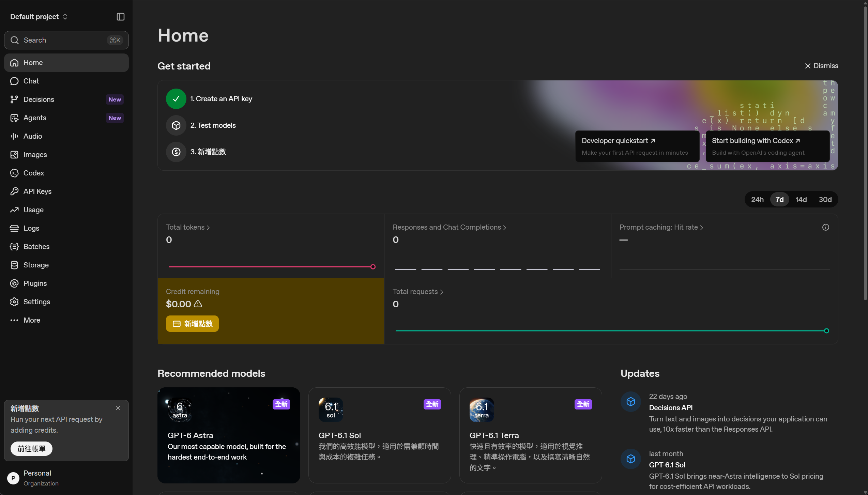Click the 前往帳單 button
Viewport: 868px width, 495px height.
tap(31, 449)
